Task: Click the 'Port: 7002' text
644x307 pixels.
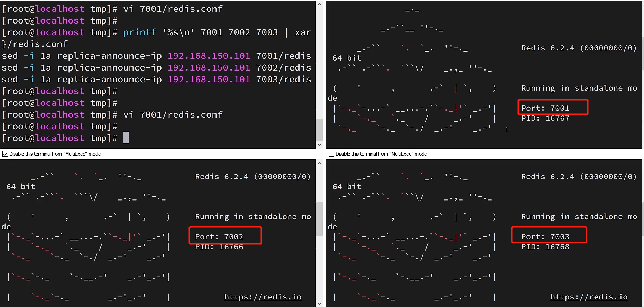Action: 219,236
